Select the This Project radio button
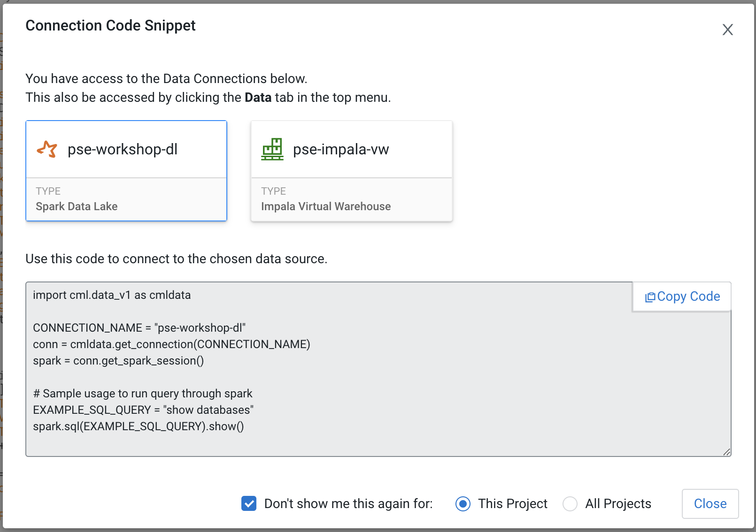This screenshot has width=756, height=532. 463,504
